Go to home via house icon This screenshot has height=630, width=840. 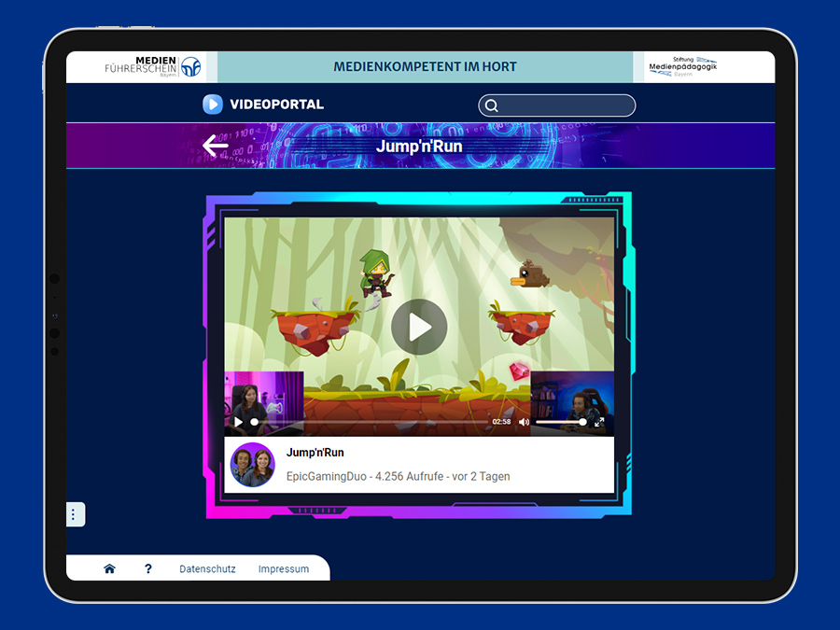coord(109,568)
